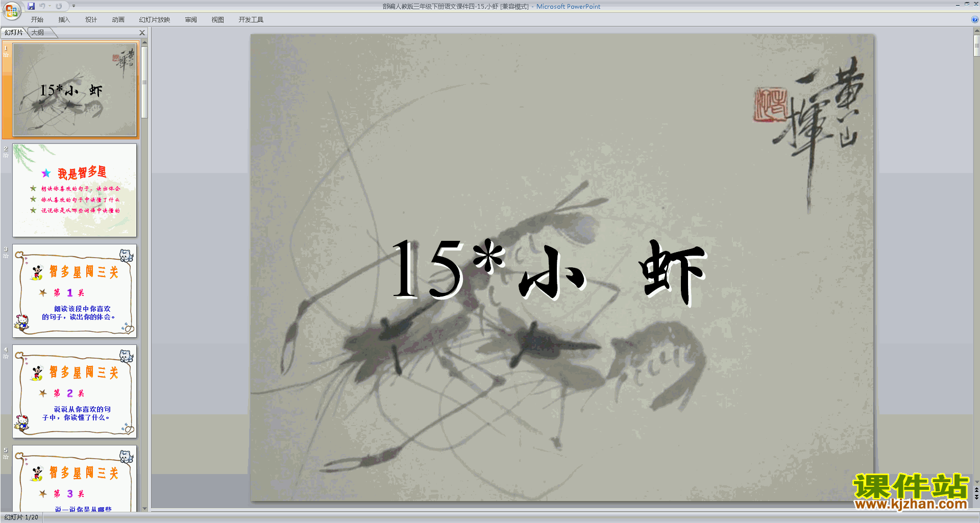Save the presentation with the floppy icon
Viewport: 980px width, 523px height.
click(31, 6)
